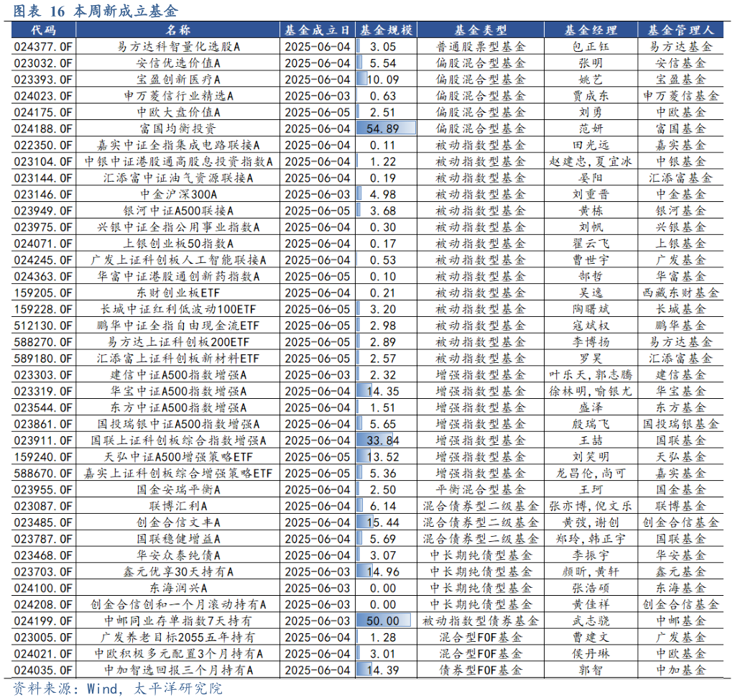The height and width of the screenshot is (700, 735).
Task: Click fund name 易方达上证科创板200ETF
Action: pyautogui.click(x=178, y=342)
